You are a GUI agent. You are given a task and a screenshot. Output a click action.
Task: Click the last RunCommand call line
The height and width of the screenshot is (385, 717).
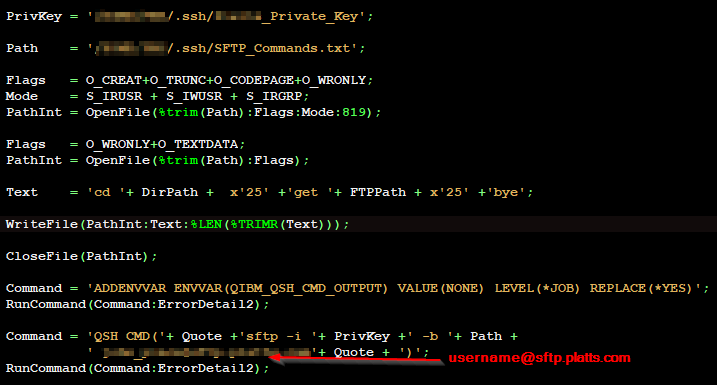pos(138,369)
